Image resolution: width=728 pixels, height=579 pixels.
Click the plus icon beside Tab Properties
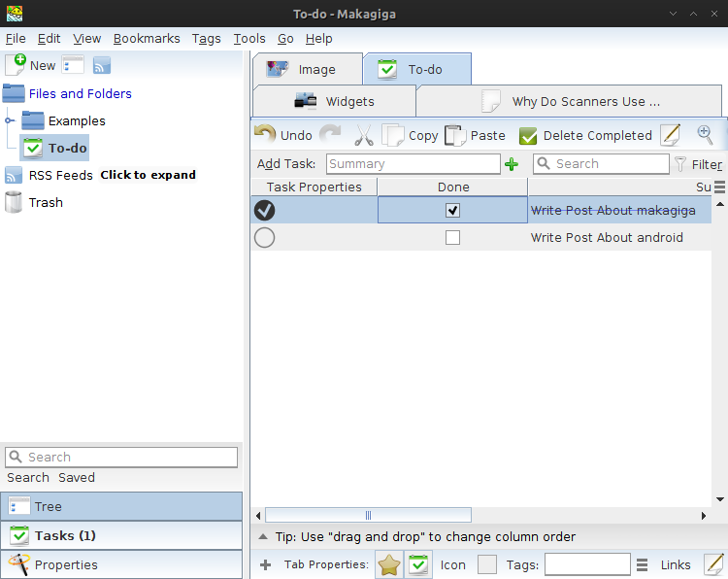pos(266,564)
